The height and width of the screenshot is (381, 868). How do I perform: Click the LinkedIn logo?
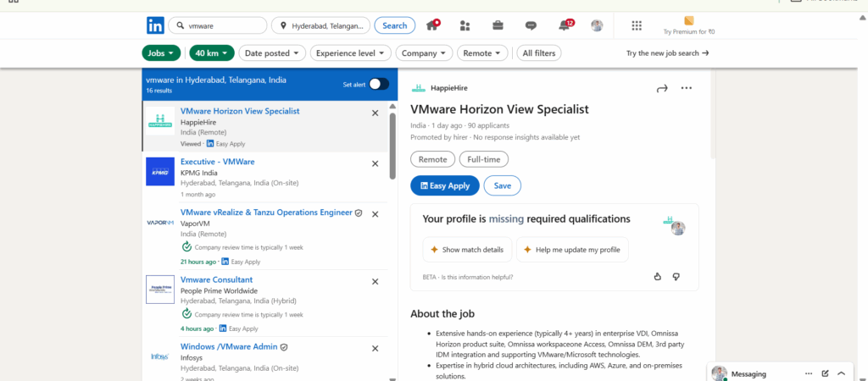(x=155, y=25)
